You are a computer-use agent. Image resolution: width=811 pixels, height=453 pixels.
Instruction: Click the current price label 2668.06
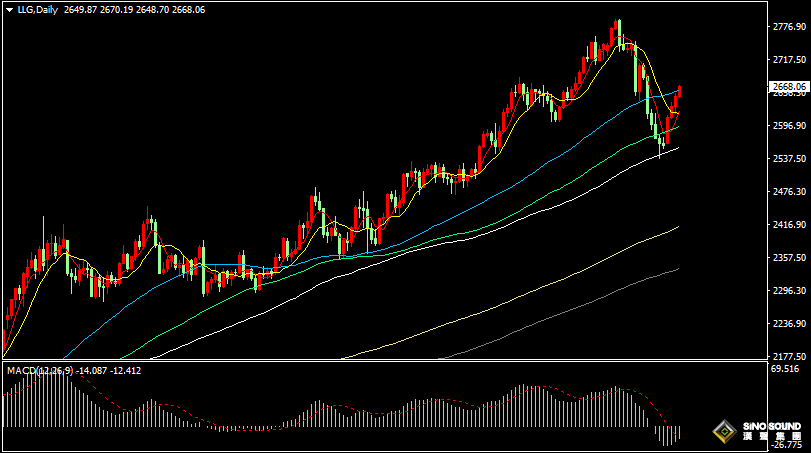tap(789, 86)
